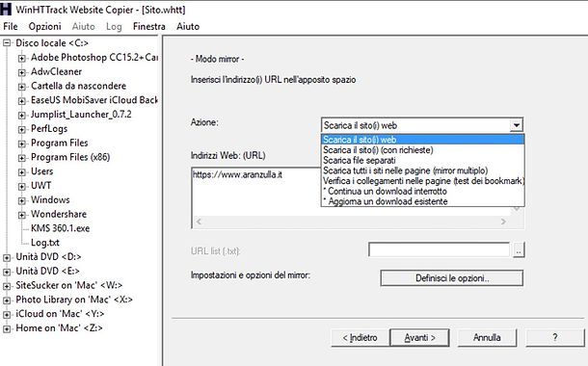Select the Wondershare folder label
588x366 pixels.
click(x=59, y=214)
